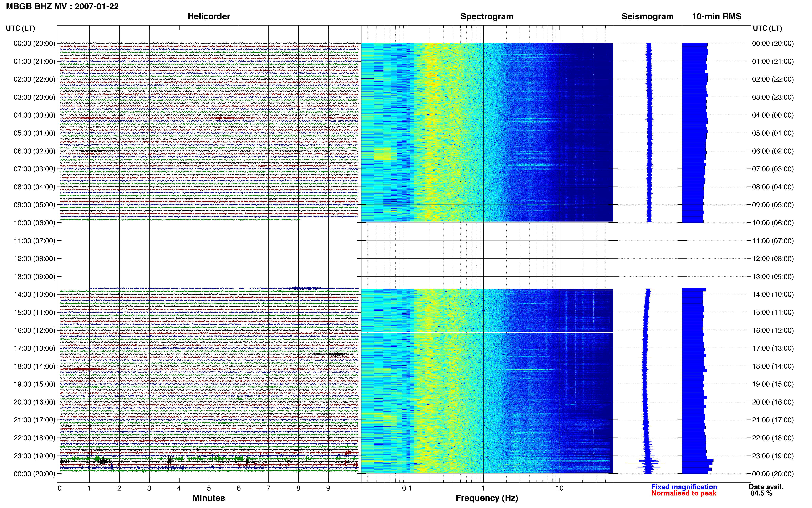Click left time label '14:00 (10:00)'
Image resolution: width=812 pixels, height=508 pixels.
click(x=34, y=295)
